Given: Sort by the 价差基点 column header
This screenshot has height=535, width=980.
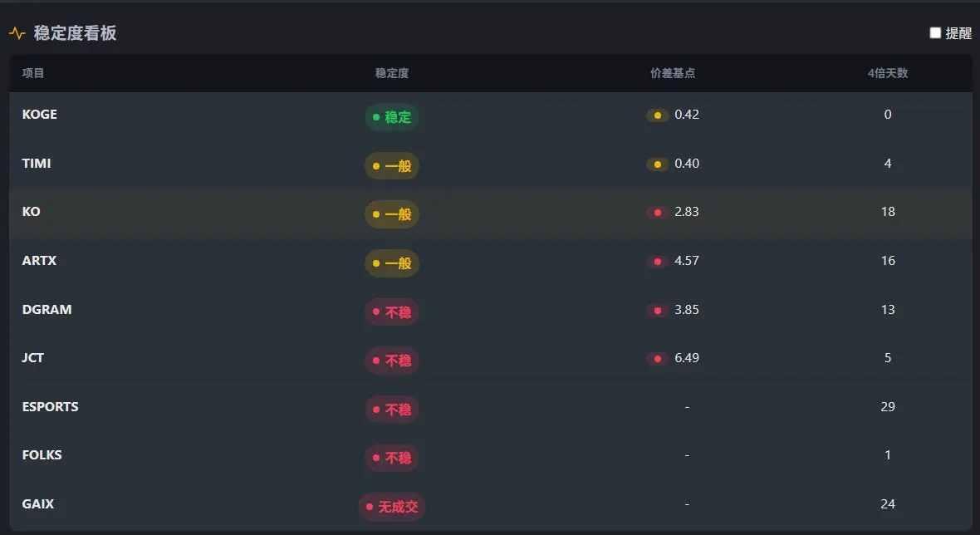Looking at the screenshot, I should point(673,73).
